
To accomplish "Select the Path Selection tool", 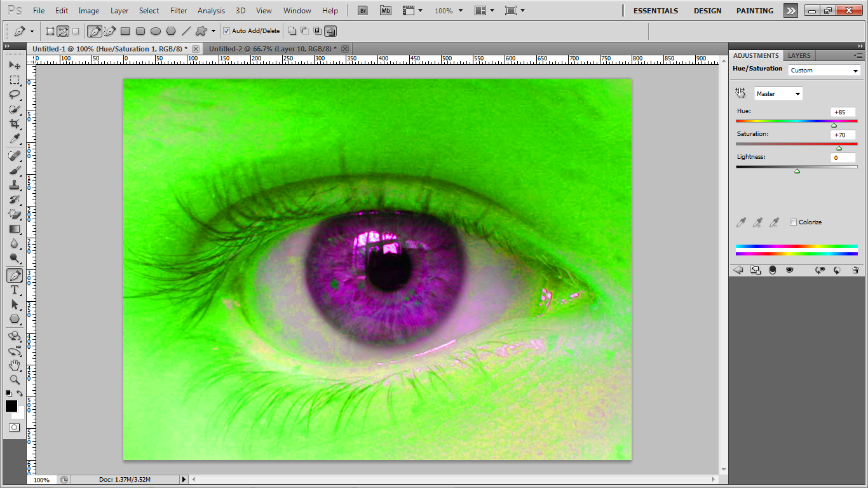I will pyautogui.click(x=14, y=304).
